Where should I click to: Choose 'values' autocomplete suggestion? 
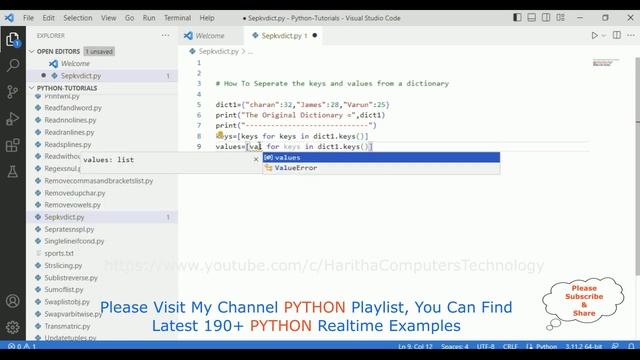click(x=381, y=158)
